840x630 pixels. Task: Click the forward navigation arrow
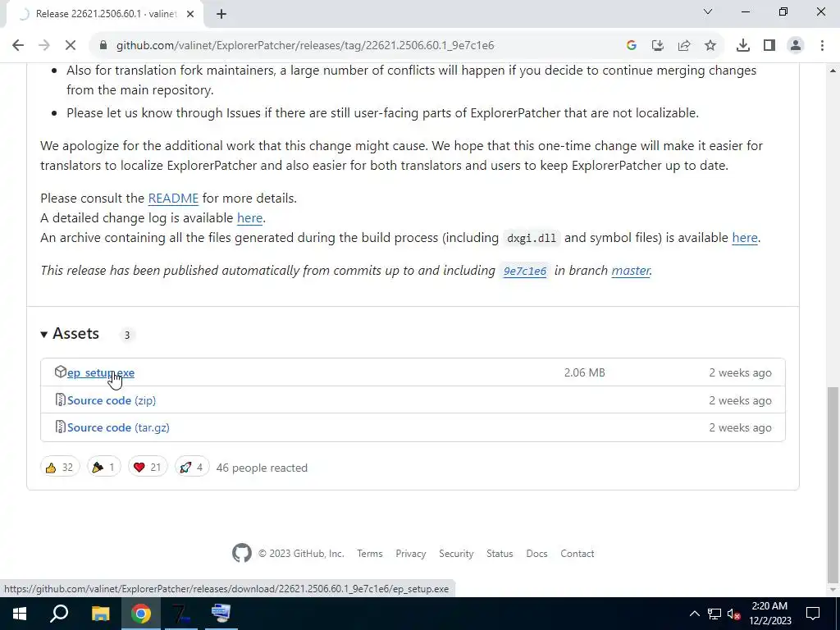pyautogui.click(x=44, y=46)
